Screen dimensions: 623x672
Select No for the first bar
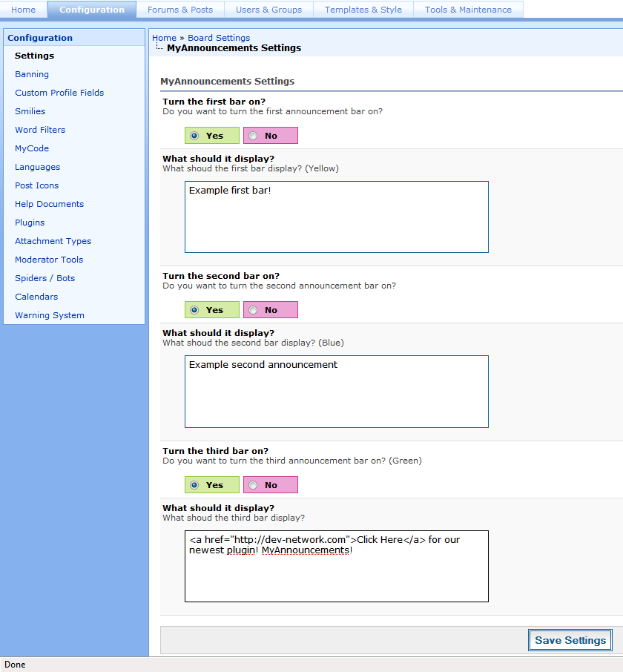[254, 136]
